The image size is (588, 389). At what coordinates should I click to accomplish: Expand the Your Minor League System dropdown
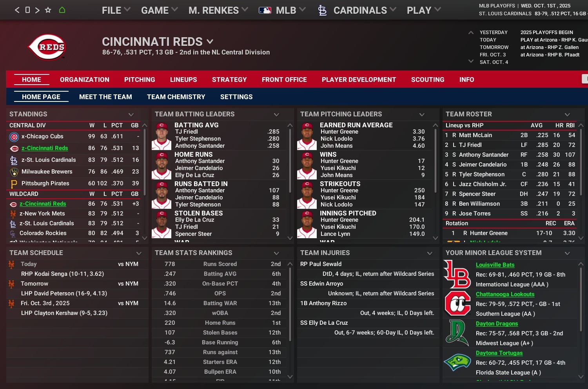click(x=567, y=253)
